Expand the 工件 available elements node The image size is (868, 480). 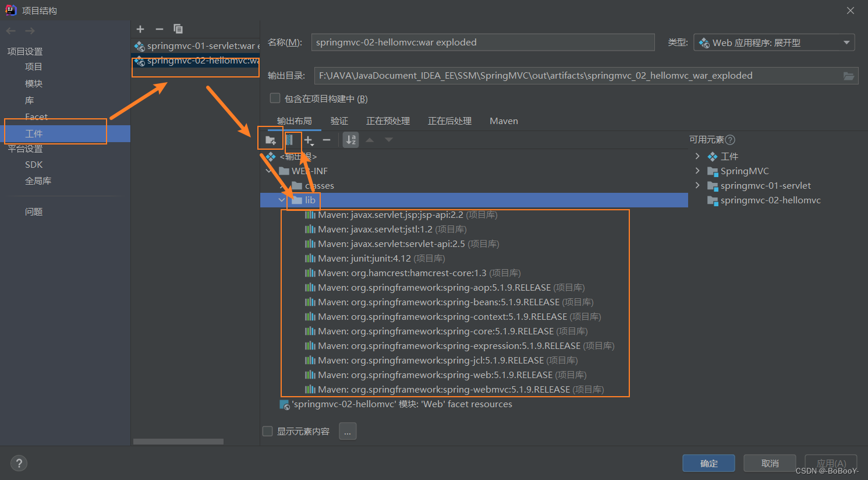697,156
